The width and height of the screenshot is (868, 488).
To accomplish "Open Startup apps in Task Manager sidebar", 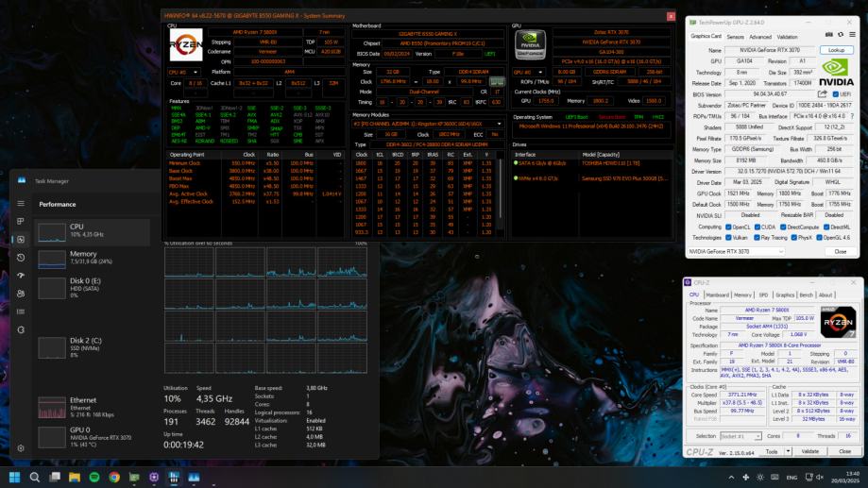I will pos(21,275).
